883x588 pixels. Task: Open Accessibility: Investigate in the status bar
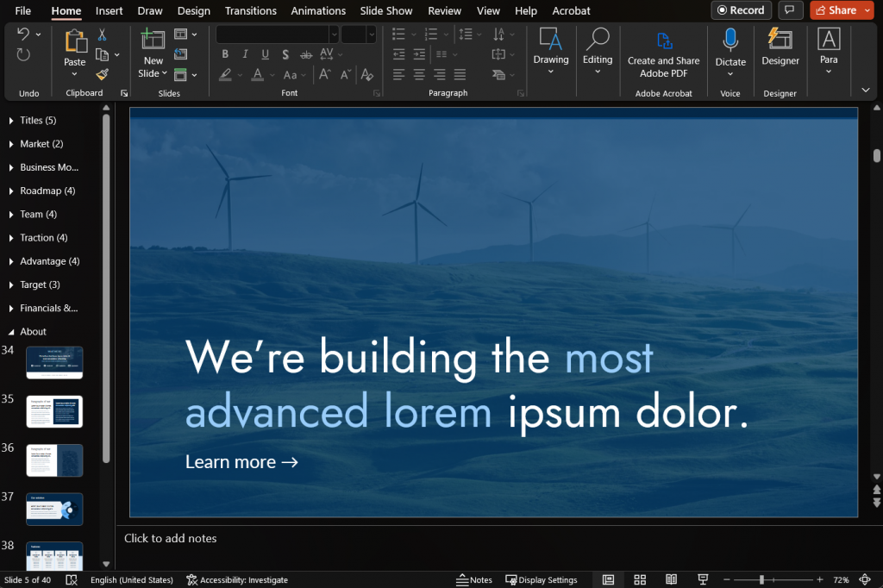(x=237, y=579)
